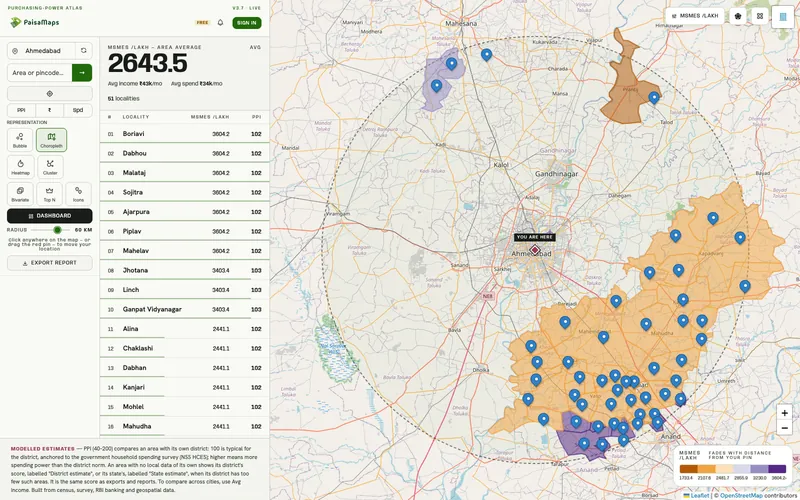Screen dimensions: 800x500
Task: Select Cluster representation
Action: 50,167
